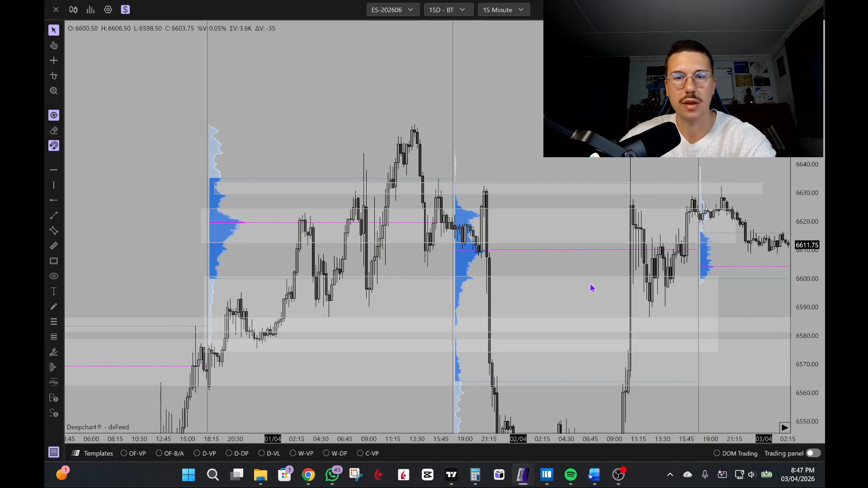Select the P dollar position tool
The height and width of the screenshot is (488, 868).
(54, 398)
